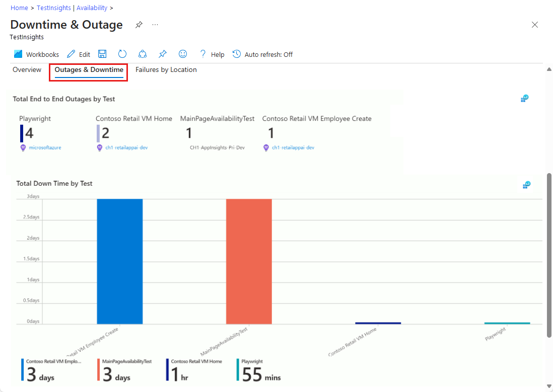This screenshot has width=553, height=392.
Task: Switch to the Overview tab
Action: coord(27,70)
